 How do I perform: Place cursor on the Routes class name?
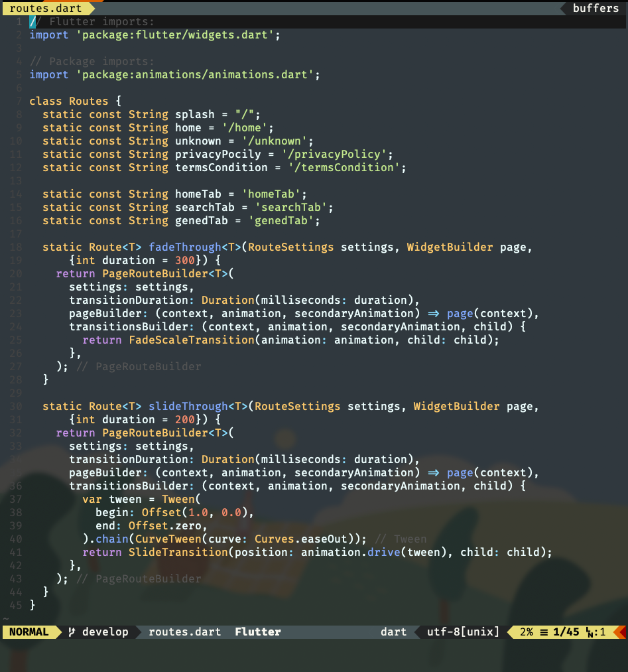pyautogui.click(x=88, y=101)
